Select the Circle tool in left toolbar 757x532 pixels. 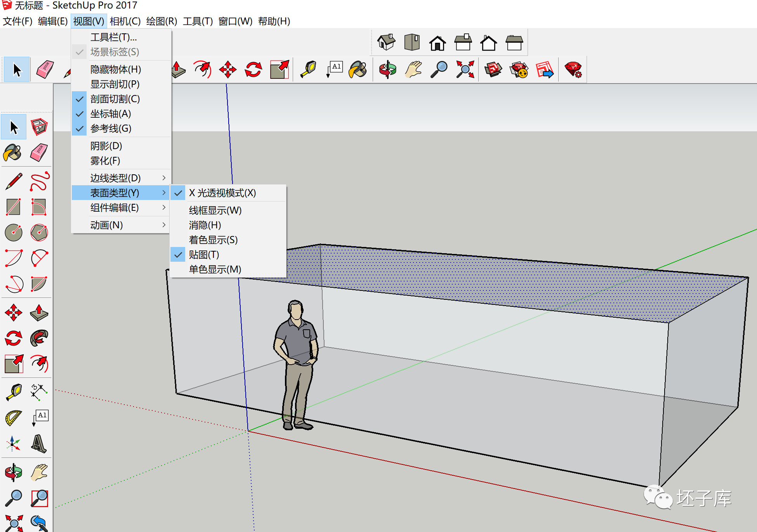coord(14,232)
